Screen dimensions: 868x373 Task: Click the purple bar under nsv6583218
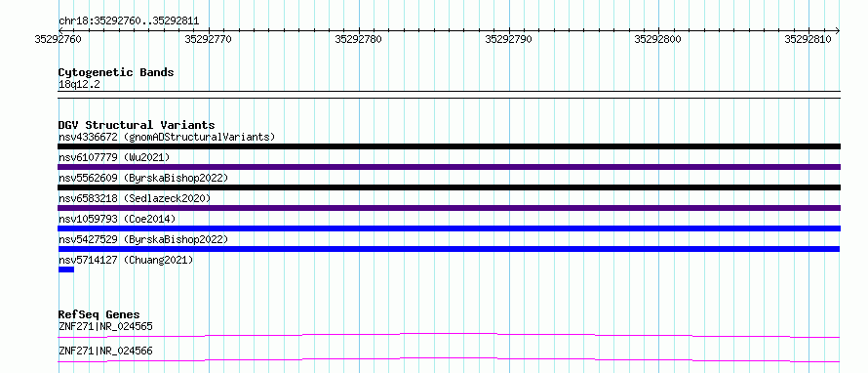tap(449, 208)
